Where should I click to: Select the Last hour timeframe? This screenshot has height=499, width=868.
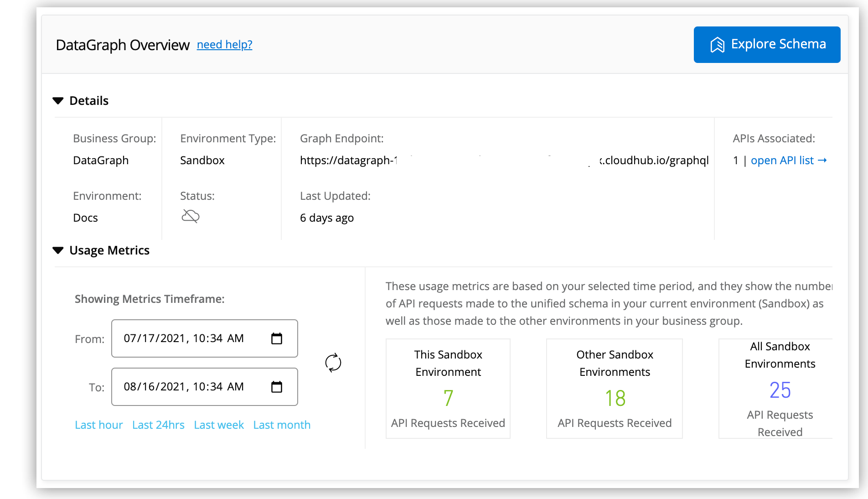[98, 425]
